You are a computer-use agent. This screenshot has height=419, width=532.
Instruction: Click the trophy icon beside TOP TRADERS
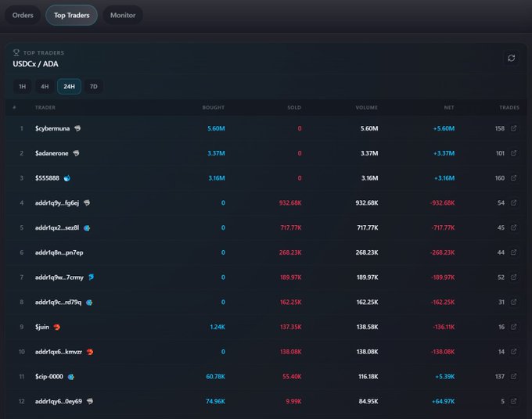(16, 52)
